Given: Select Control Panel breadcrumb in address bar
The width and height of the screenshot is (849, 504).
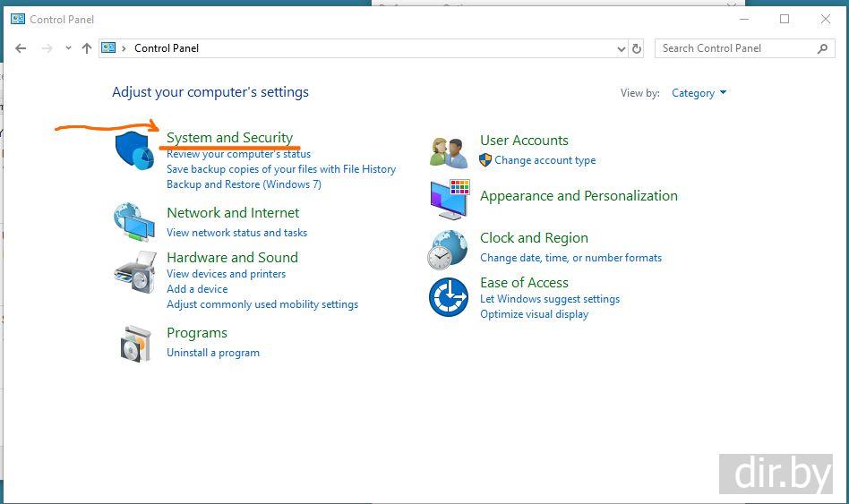Looking at the screenshot, I should pos(167,48).
